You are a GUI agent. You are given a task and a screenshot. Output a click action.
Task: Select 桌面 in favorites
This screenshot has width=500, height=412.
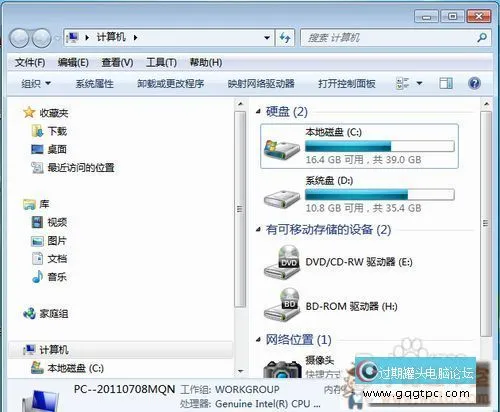tap(49, 149)
